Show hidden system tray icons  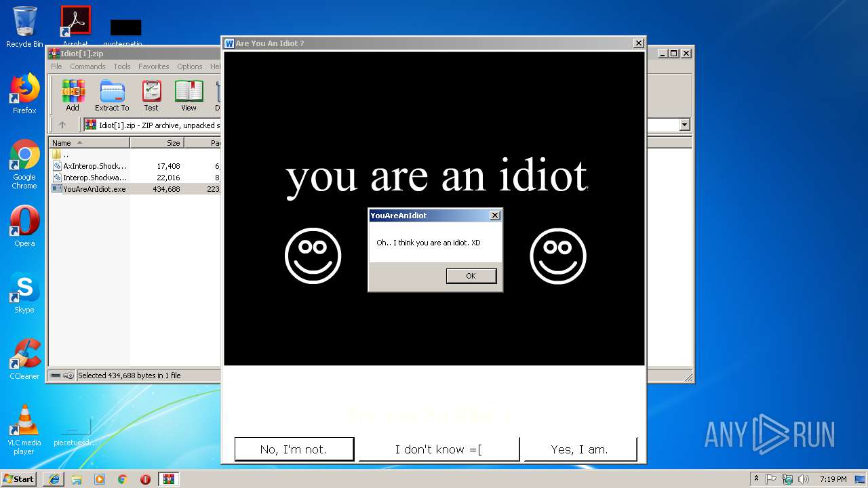tap(756, 479)
